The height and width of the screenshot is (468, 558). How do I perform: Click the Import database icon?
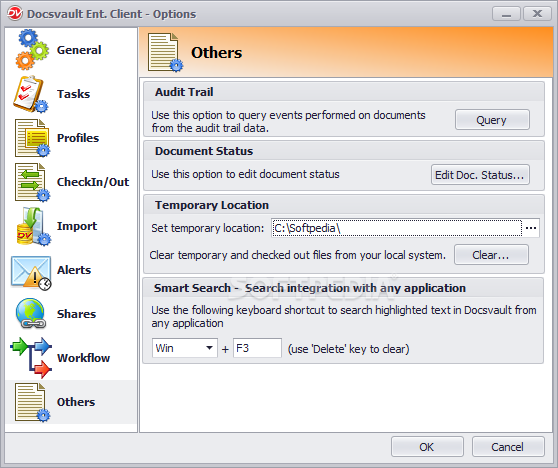coord(33,226)
